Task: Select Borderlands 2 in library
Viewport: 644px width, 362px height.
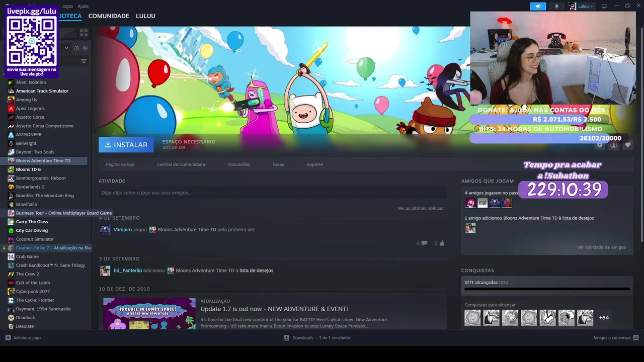Action: pos(30,187)
